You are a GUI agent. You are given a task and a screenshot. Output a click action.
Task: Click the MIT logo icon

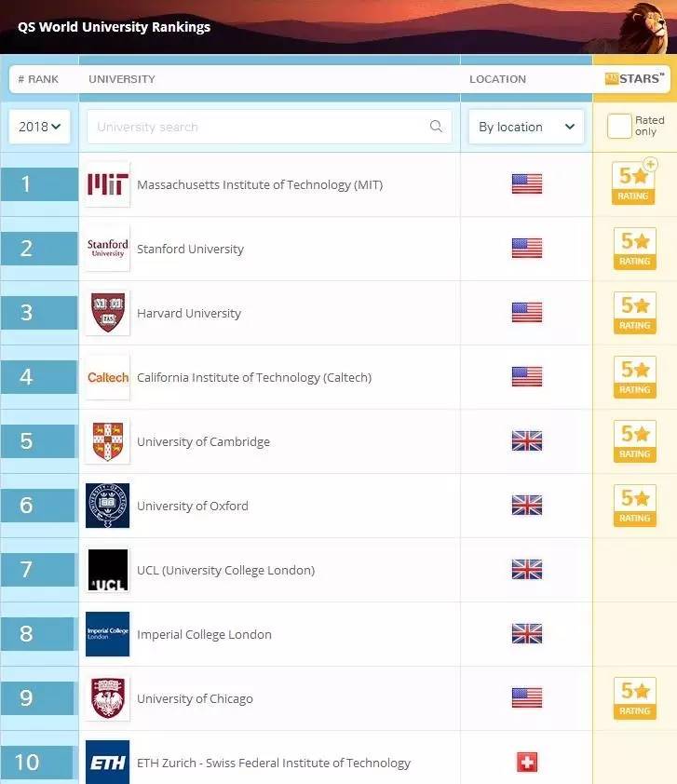(x=107, y=184)
